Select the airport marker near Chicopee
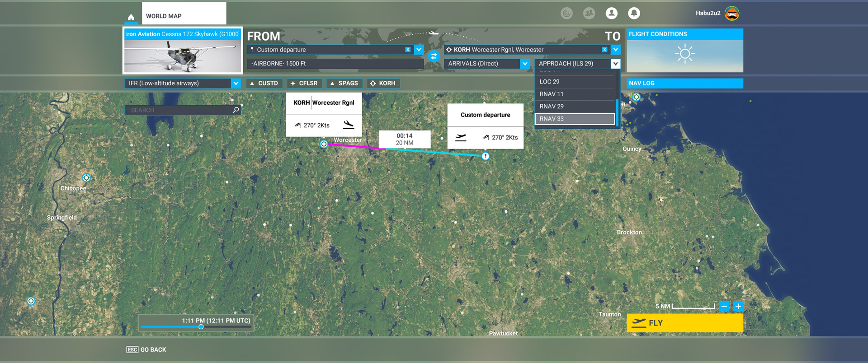The width and height of the screenshot is (868, 363). click(86, 178)
